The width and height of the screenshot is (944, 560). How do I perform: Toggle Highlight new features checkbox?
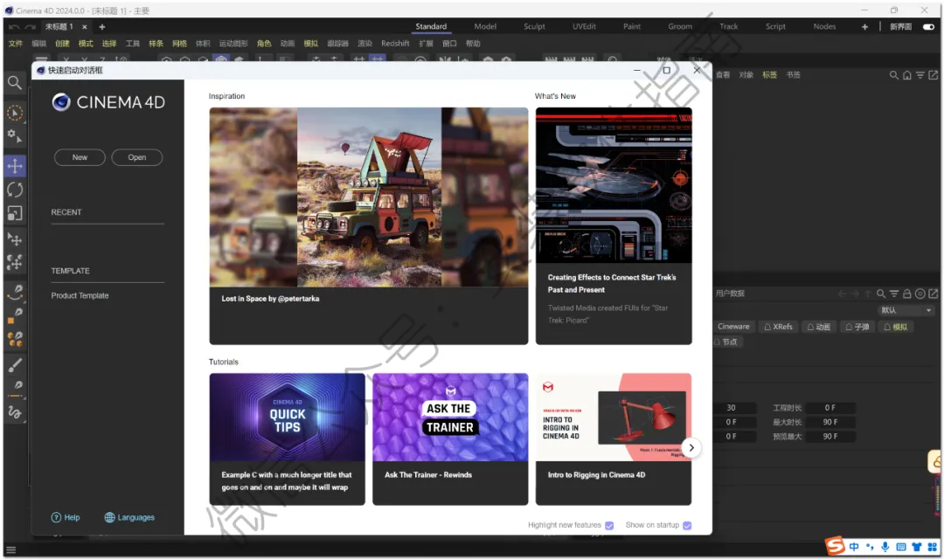coord(609,526)
